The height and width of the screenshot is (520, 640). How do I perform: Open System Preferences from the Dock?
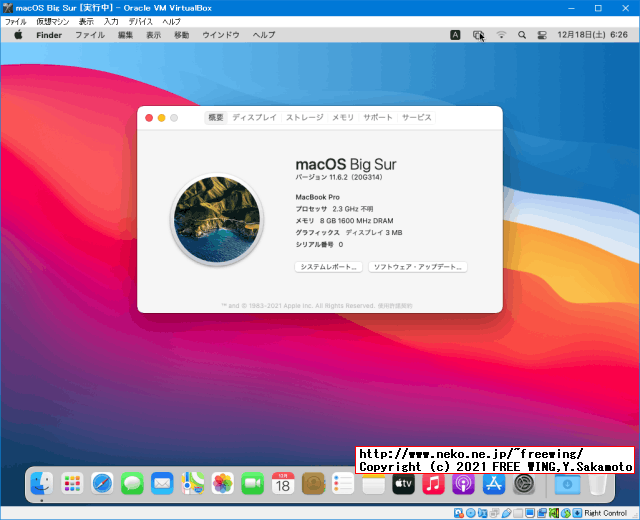[524, 484]
